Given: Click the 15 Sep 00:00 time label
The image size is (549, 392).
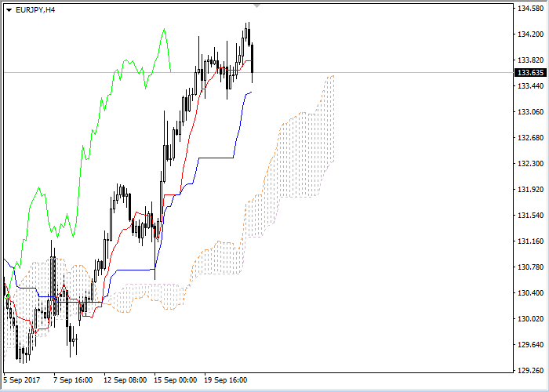Looking at the screenshot, I should [x=176, y=380].
